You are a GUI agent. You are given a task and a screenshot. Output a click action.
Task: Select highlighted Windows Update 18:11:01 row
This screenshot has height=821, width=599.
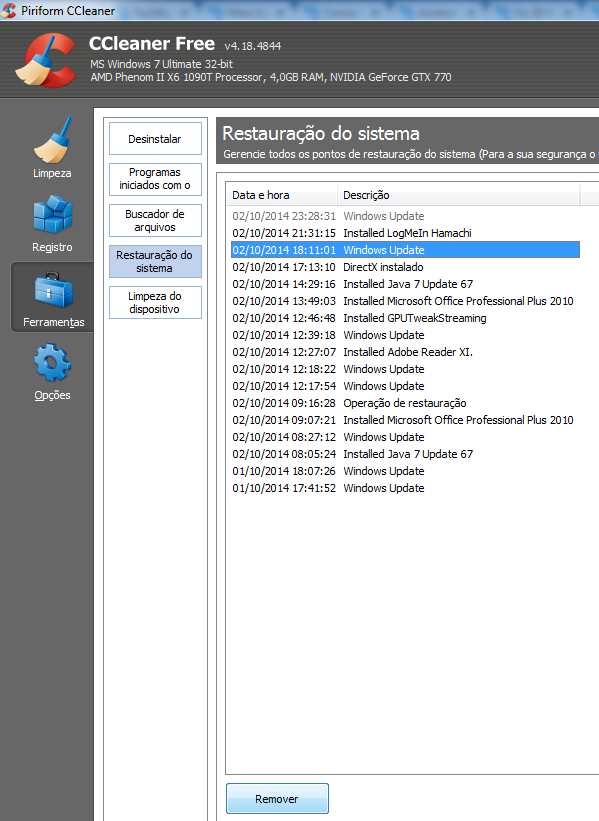point(405,250)
